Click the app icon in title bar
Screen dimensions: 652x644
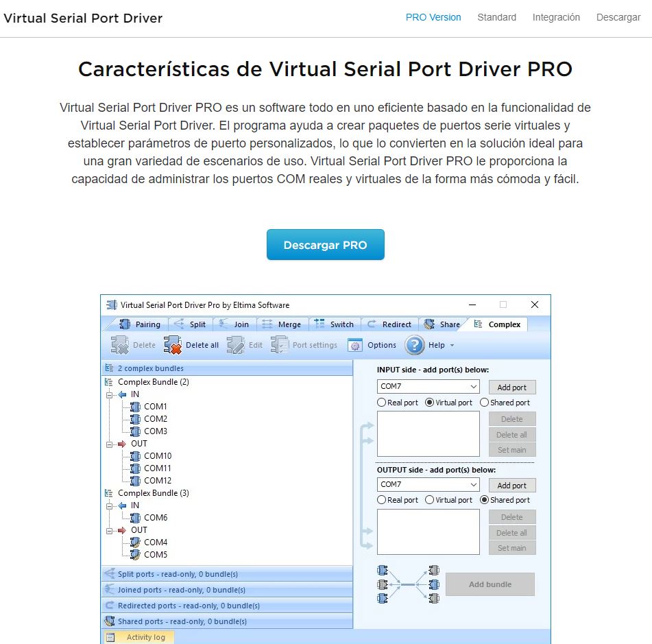point(112,305)
